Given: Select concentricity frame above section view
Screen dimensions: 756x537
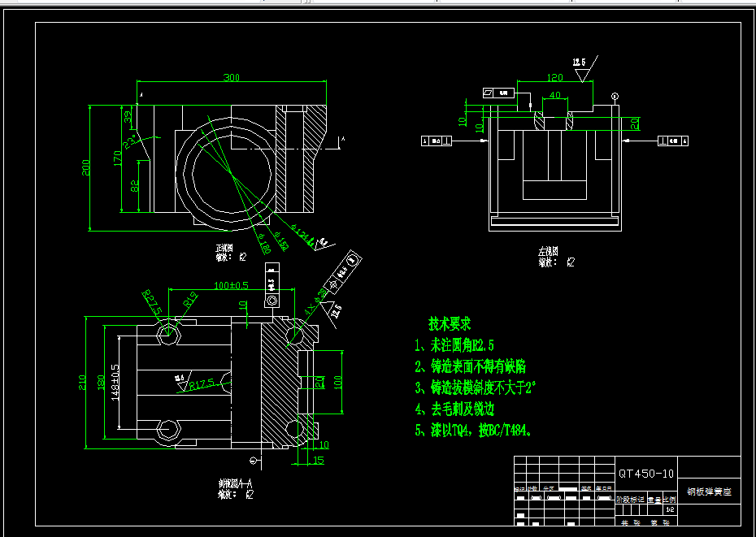Looking at the screenshot, I should [272, 285].
